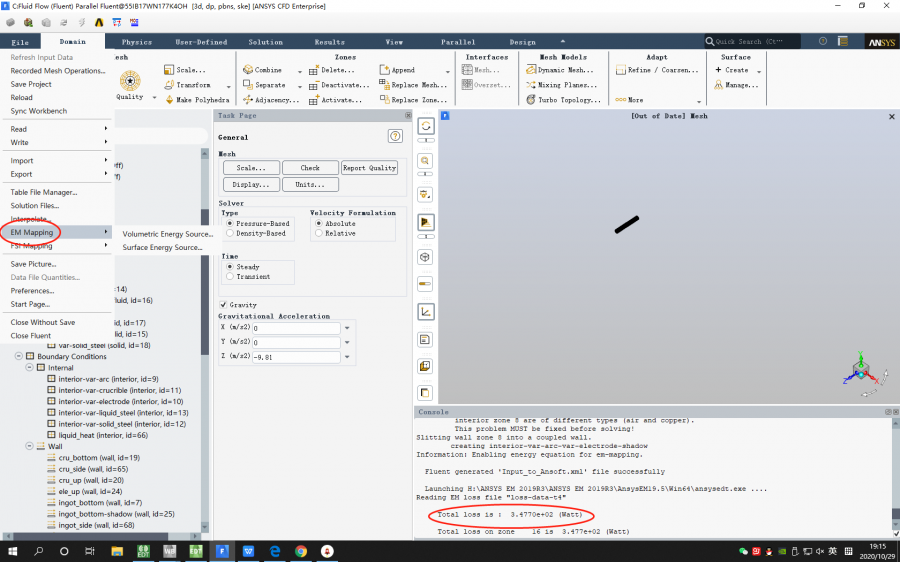Choose Transient time option
The height and width of the screenshot is (562, 900).
point(230,277)
